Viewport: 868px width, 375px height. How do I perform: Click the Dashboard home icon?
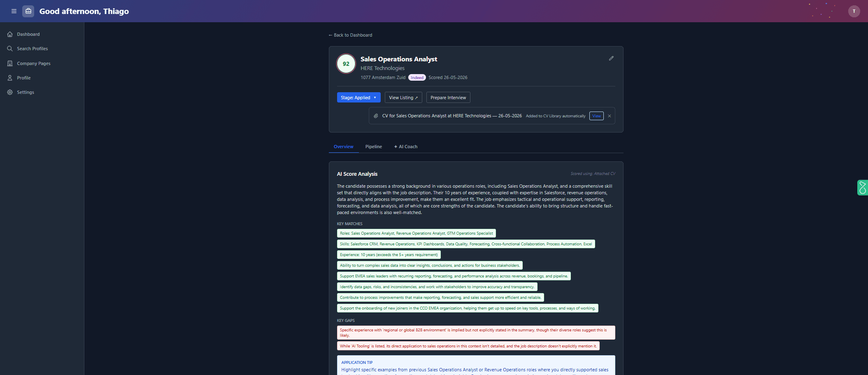click(x=10, y=34)
